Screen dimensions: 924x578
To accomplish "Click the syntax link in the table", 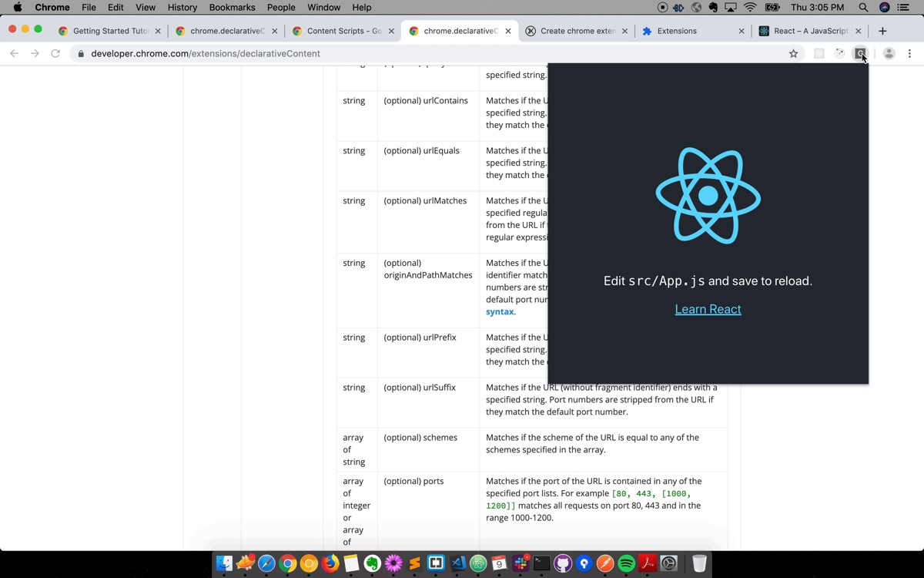I will coord(500,312).
